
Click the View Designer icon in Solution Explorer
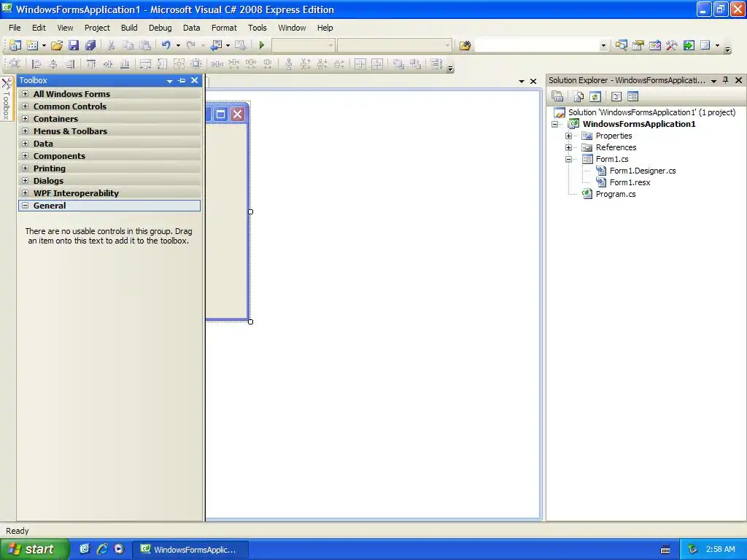[x=632, y=97]
